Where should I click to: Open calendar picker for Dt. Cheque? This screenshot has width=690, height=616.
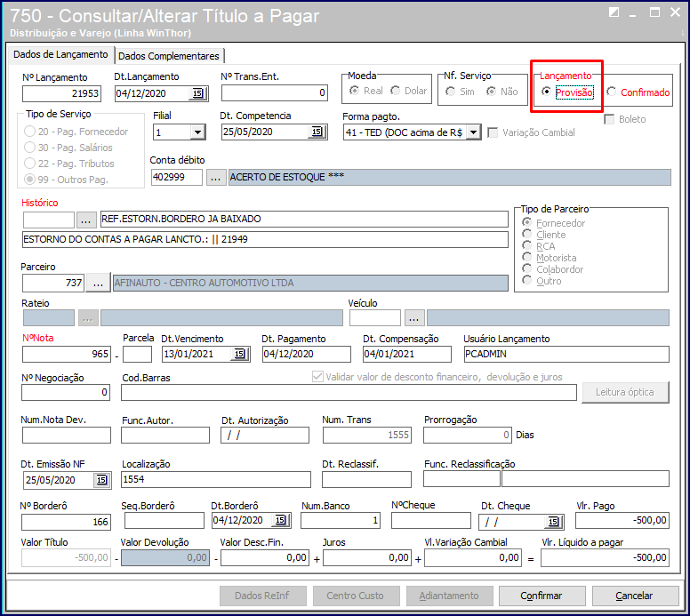[x=553, y=522]
